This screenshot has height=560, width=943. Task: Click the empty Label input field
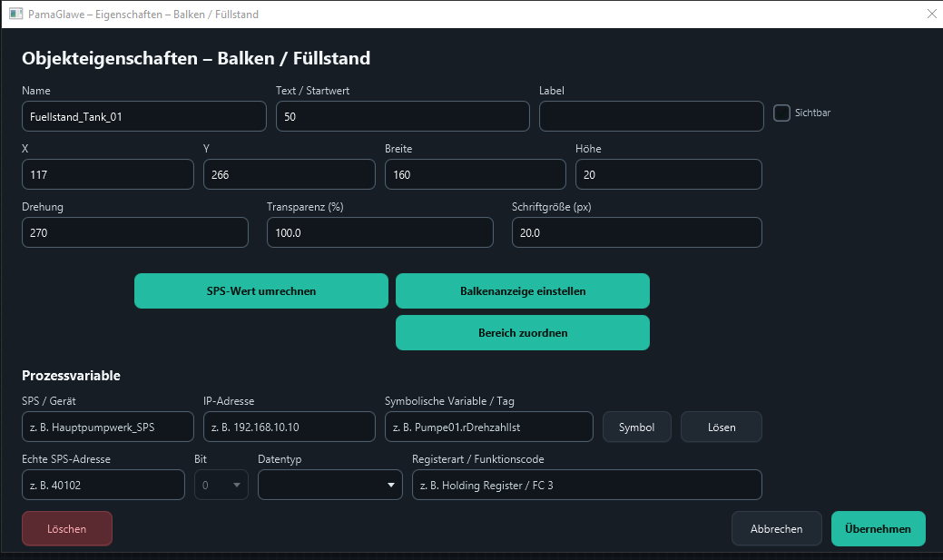652,116
